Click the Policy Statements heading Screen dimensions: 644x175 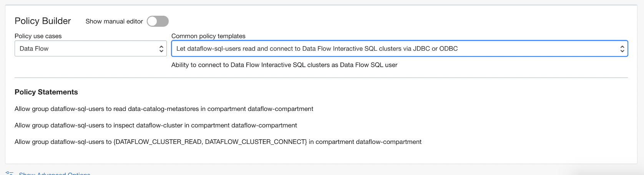(x=46, y=92)
